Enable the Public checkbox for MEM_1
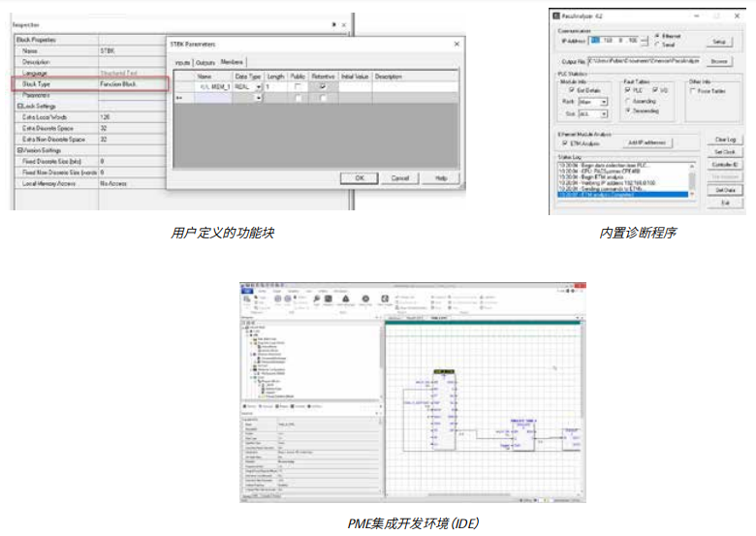The image size is (756, 536). click(297, 87)
